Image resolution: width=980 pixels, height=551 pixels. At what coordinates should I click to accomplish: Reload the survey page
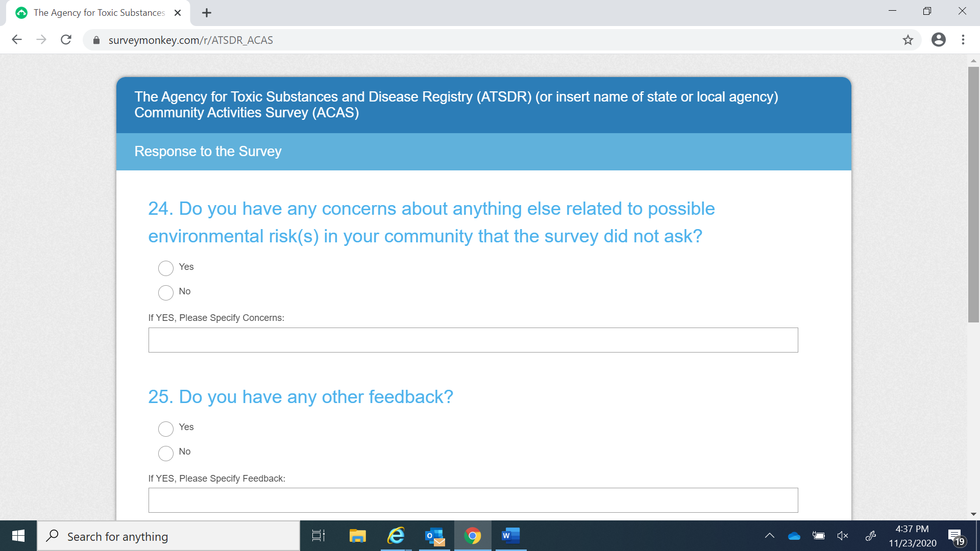(x=66, y=40)
